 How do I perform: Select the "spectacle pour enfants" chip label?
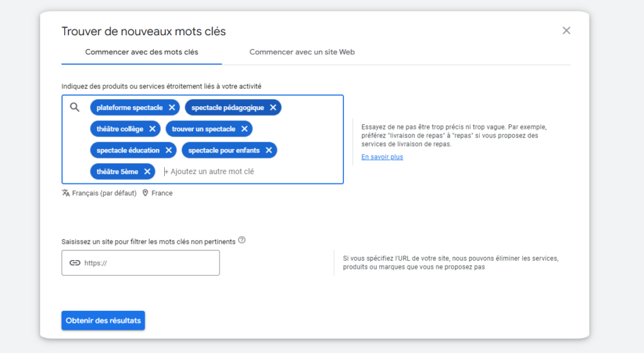pos(223,150)
